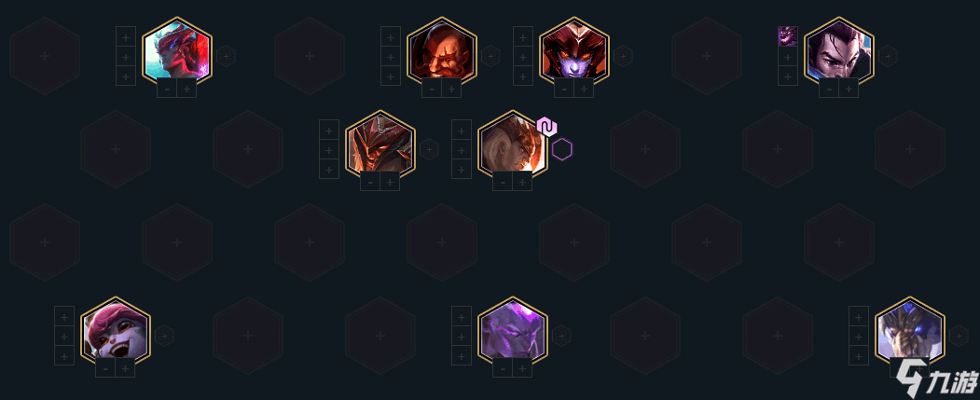The height and width of the screenshot is (400, 980).
Task: Increase star level under purple golem
Action: coord(522,368)
